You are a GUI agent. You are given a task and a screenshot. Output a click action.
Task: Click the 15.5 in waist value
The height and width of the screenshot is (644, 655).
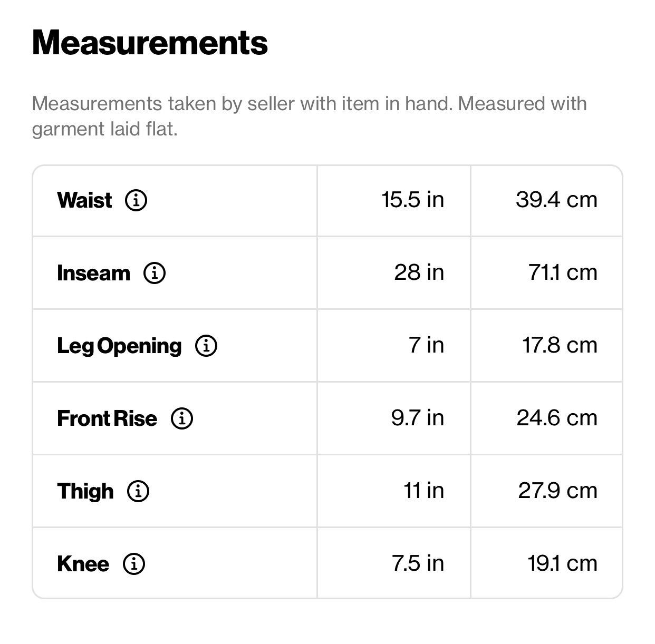[x=413, y=200]
